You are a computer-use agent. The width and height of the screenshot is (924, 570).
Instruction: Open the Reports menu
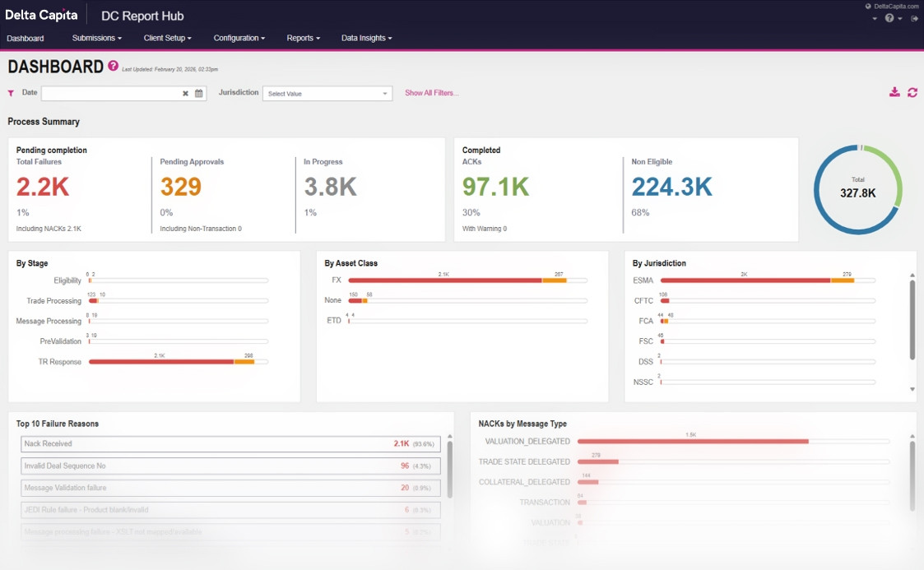303,38
